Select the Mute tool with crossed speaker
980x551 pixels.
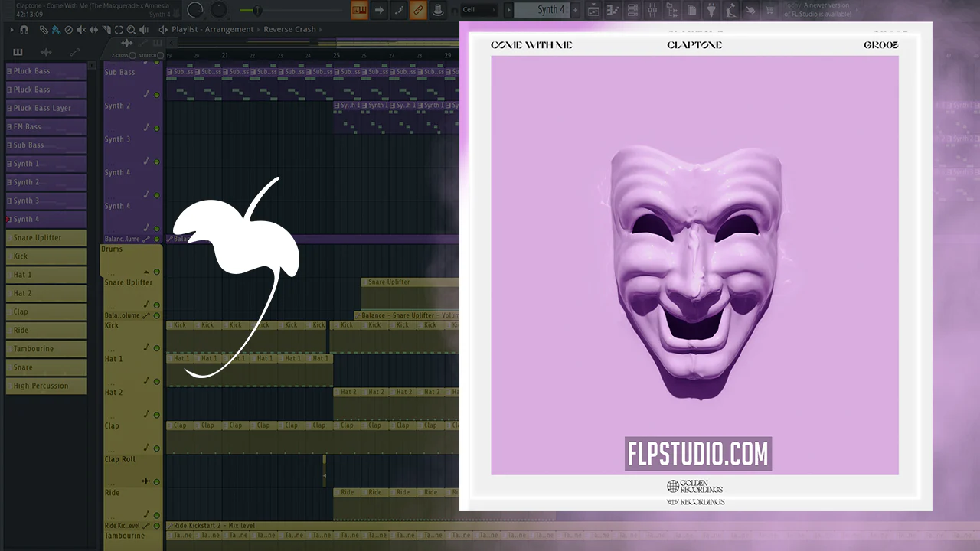tap(81, 30)
